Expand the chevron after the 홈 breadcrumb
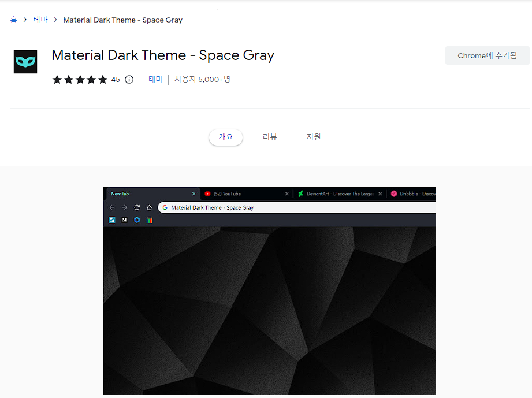Screen dimensions: 532x398 [x=25, y=19]
